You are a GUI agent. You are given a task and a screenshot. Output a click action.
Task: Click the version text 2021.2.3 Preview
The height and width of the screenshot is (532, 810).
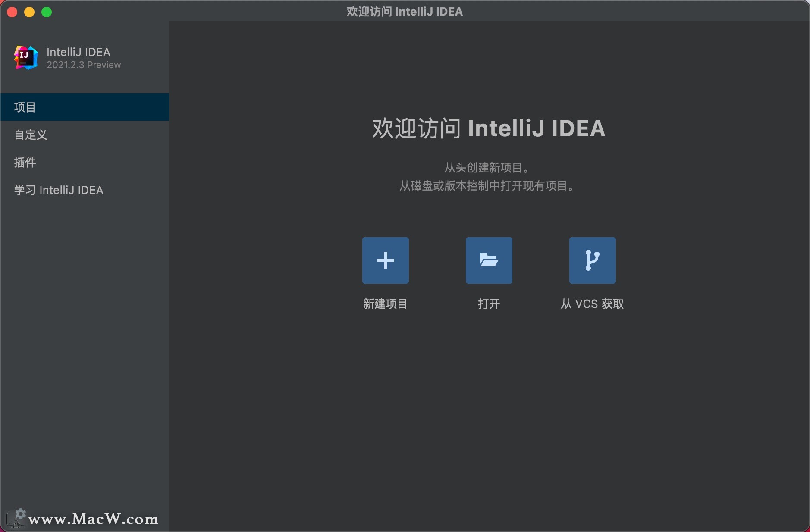84,65
